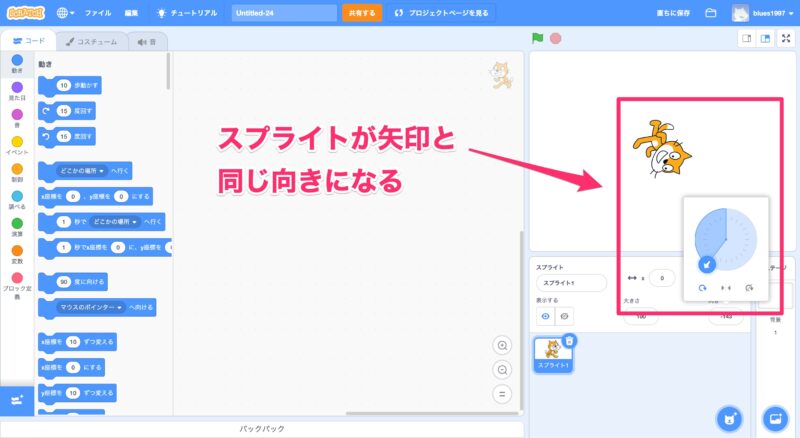The image size is (800, 438).
Task: Open the add extension button
Action: 15,399
